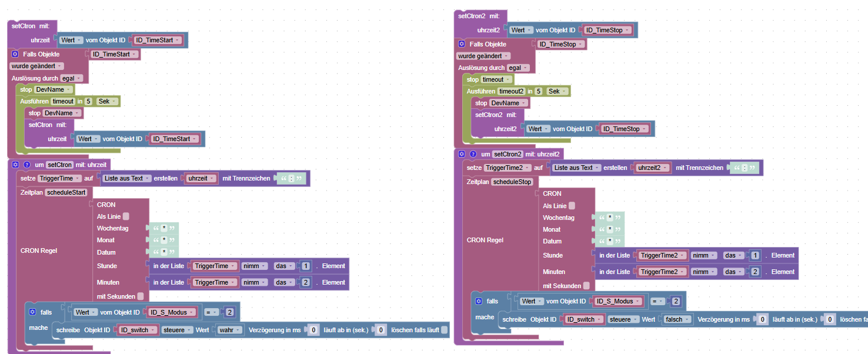Open gear settings on ID_TimeStop Falls Objekte block
Viewport: 868px width, 354px height.
[x=462, y=44]
